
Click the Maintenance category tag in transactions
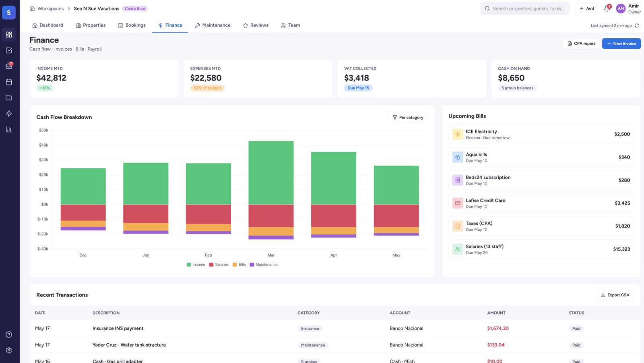[313, 345]
